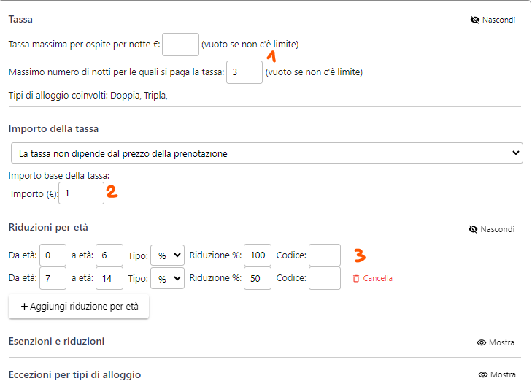Click the maximum number of nights field
This screenshot has width=532, height=392.
pos(244,72)
